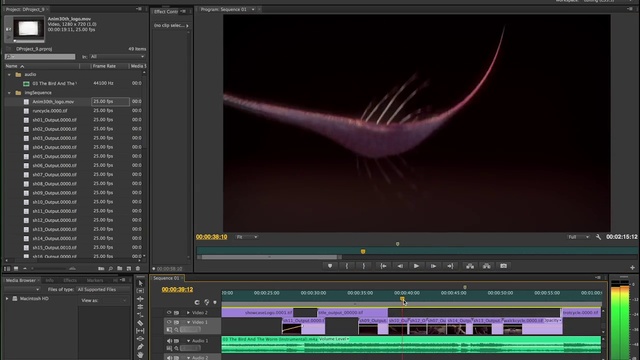Select the Rate Stretch tool

click(140, 315)
